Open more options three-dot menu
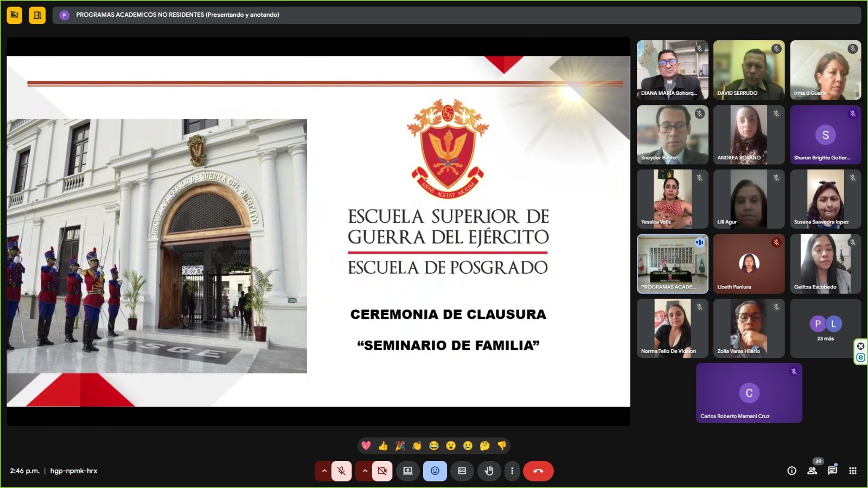Screen dimensions: 868x488 [512, 471]
